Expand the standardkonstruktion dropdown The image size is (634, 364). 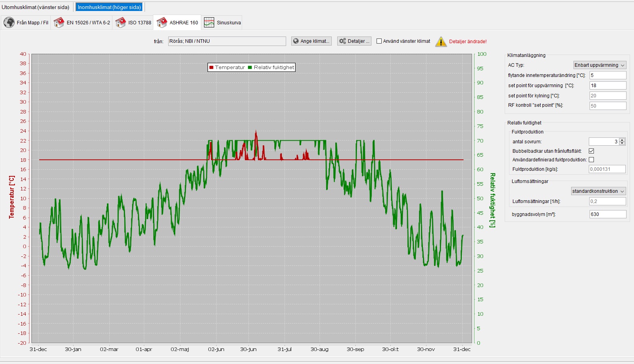point(598,191)
